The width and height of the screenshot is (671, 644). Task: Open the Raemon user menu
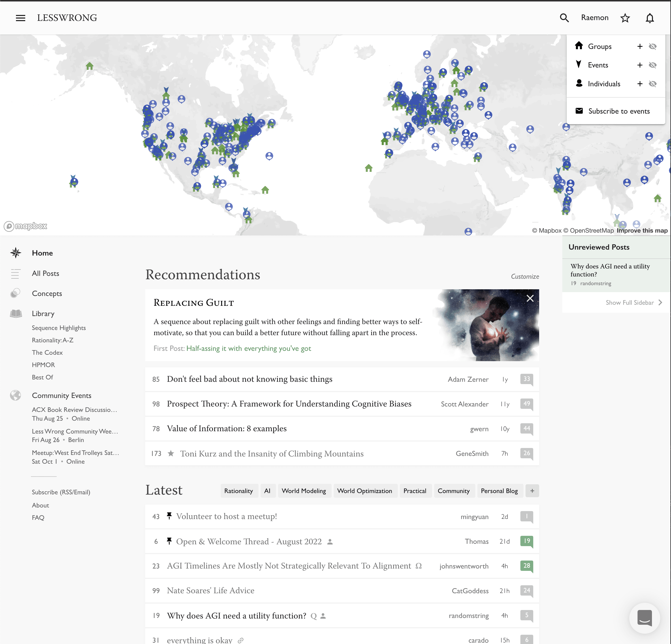click(x=595, y=18)
